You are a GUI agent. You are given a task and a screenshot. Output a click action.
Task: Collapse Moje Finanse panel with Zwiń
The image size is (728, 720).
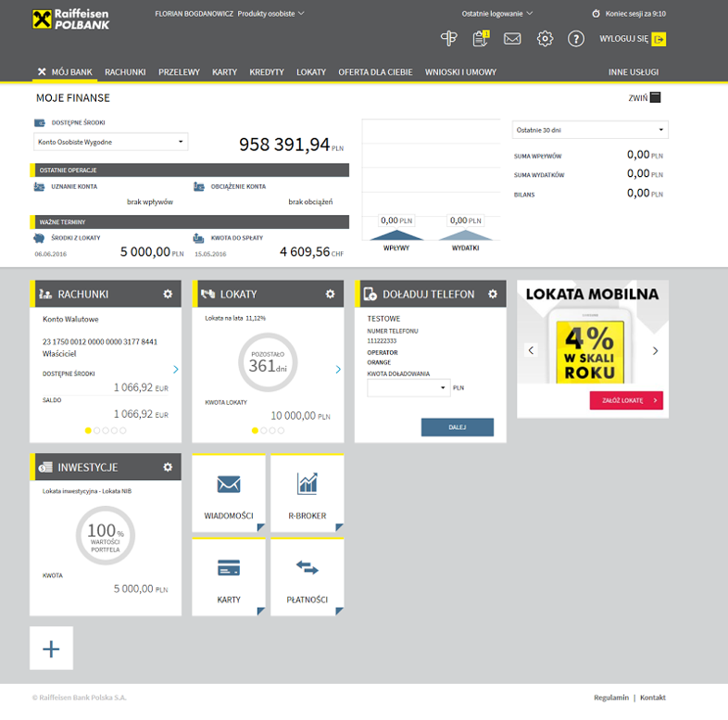tap(645, 97)
